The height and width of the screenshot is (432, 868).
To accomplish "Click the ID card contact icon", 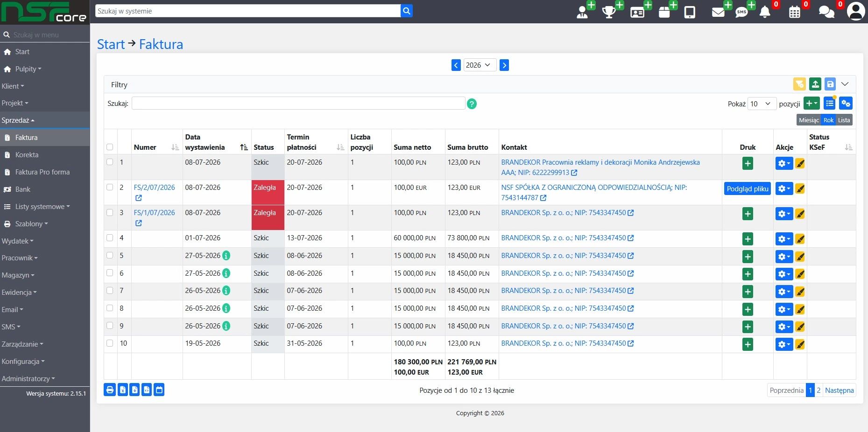I will coord(637,12).
